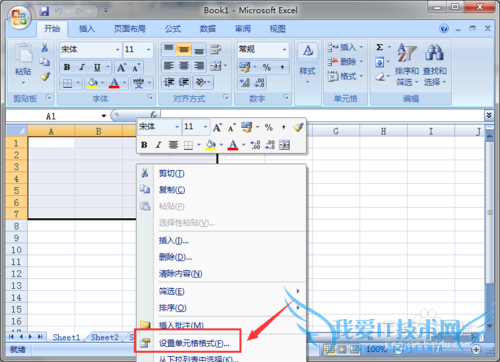Open the 格式 dropdown in the cells group

[345, 76]
